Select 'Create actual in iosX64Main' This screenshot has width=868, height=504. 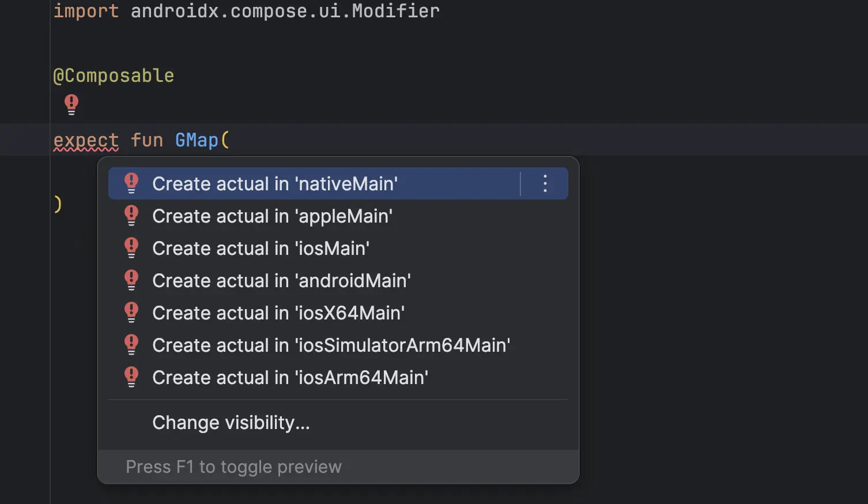click(x=278, y=313)
